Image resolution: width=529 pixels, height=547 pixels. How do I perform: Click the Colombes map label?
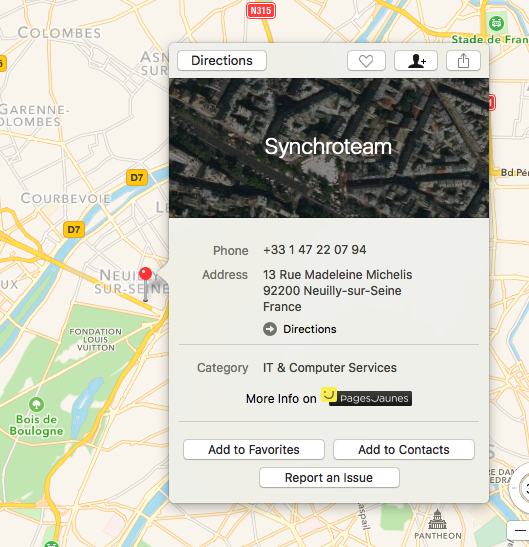[x=59, y=33]
